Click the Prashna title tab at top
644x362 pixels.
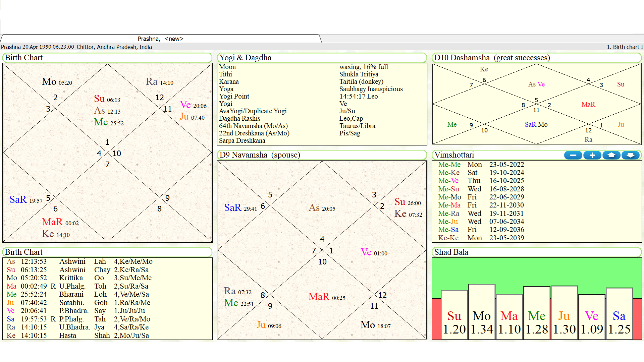[x=161, y=39]
